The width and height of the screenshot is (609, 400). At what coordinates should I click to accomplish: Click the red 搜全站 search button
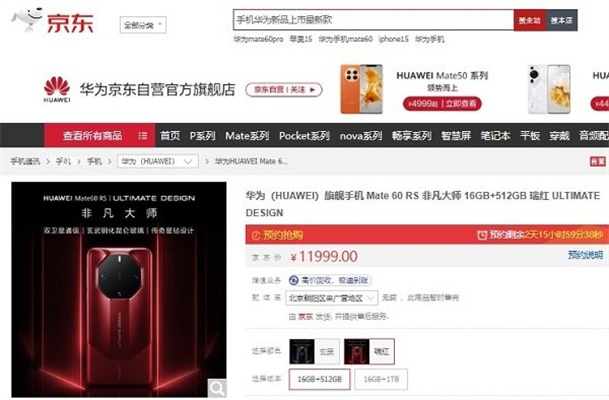tap(530, 20)
